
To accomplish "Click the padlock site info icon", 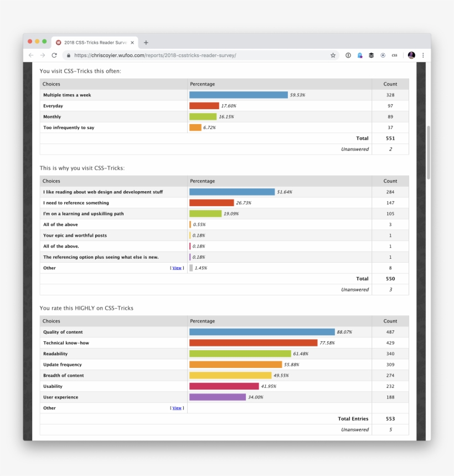I will click(x=69, y=55).
